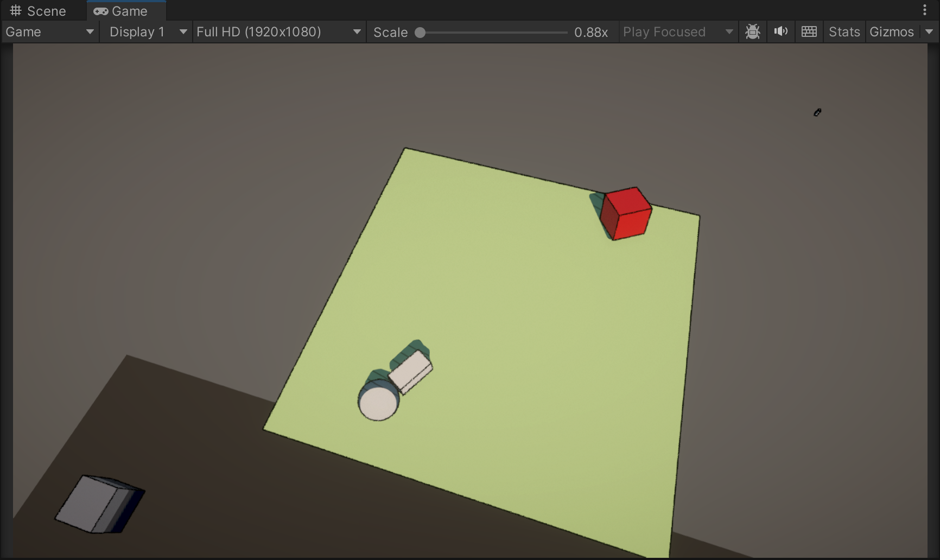Image resolution: width=940 pixels, height=560 pixels.
Task: Click the Scale slider handle
Action: pos(420,33)
